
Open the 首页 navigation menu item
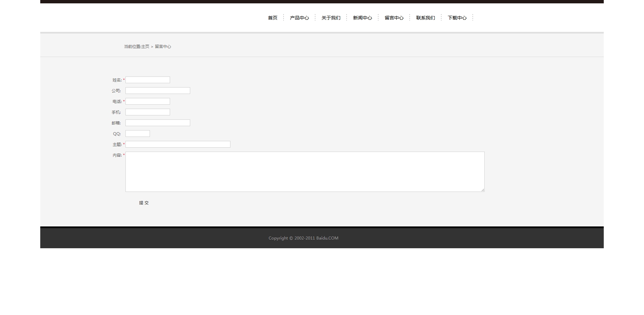tap(272, 18)
